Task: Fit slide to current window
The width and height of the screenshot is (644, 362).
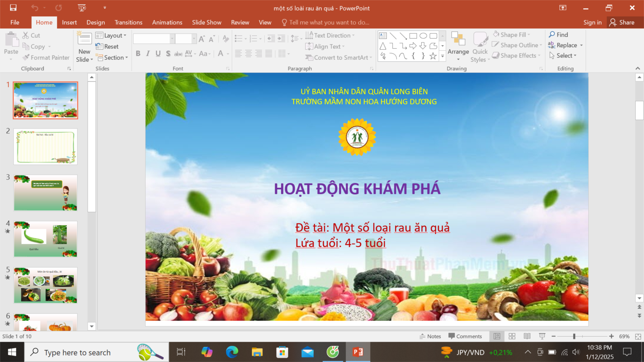Action: coord(638,336)
